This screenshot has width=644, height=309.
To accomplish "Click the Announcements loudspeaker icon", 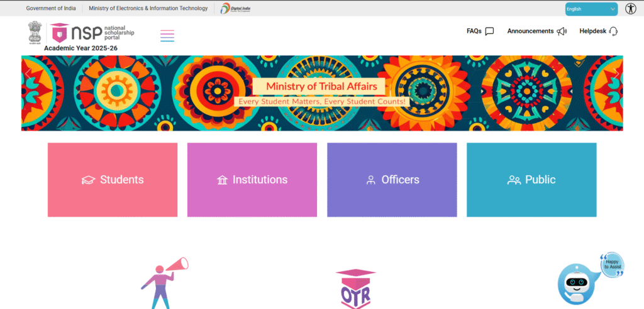I will tap(562, 31).
